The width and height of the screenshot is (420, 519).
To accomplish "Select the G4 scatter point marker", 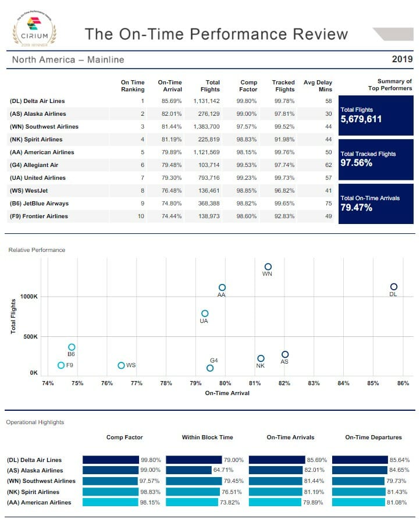I will tap(210, 368).
